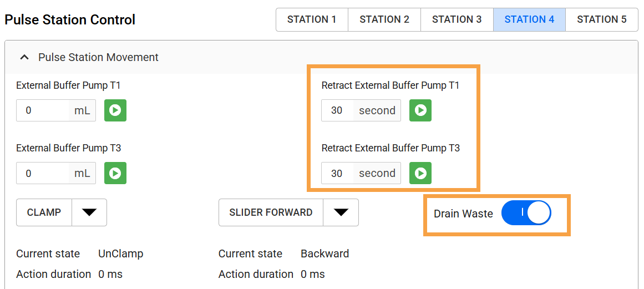Viewport: 644px width, 289px height.
Task: Run External Buffer Pump T1 play icon
Action: pos(115,110)
